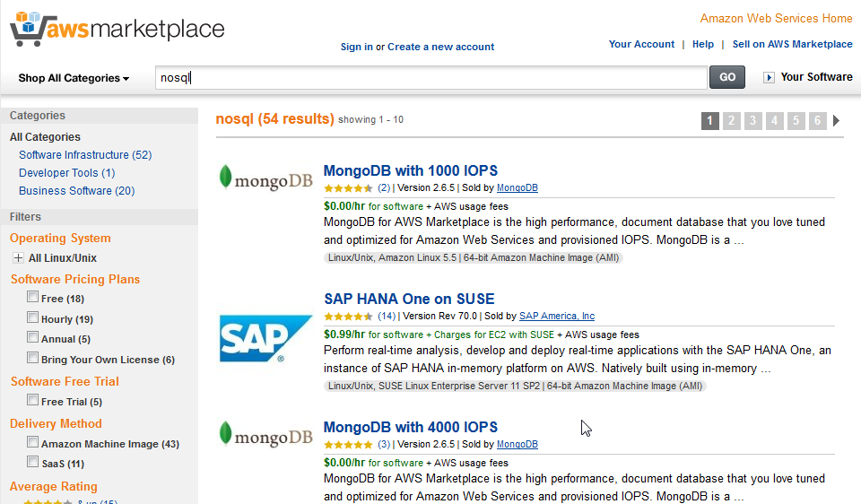Open Amazon Web Services Home link

776,18
